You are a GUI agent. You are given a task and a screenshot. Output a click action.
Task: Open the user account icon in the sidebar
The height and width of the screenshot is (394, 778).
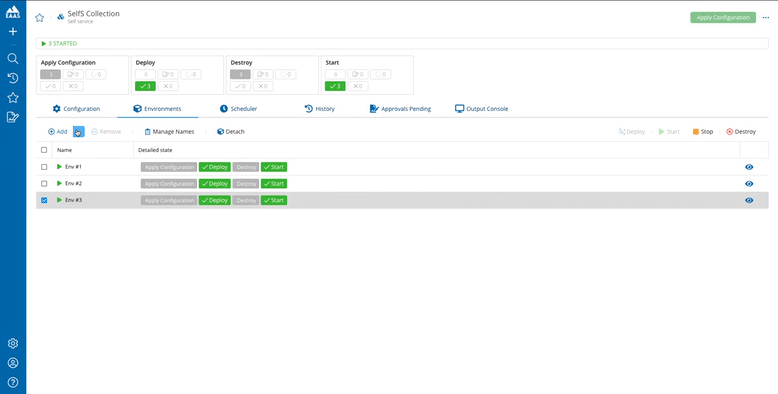(x=13, y=363)
